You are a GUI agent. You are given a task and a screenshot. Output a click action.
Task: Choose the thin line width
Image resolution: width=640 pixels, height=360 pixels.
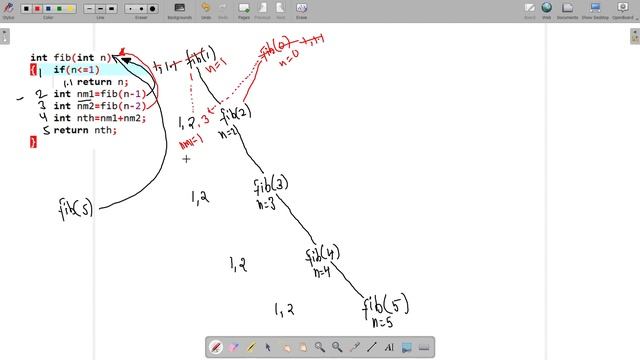(x=89, y=9)
